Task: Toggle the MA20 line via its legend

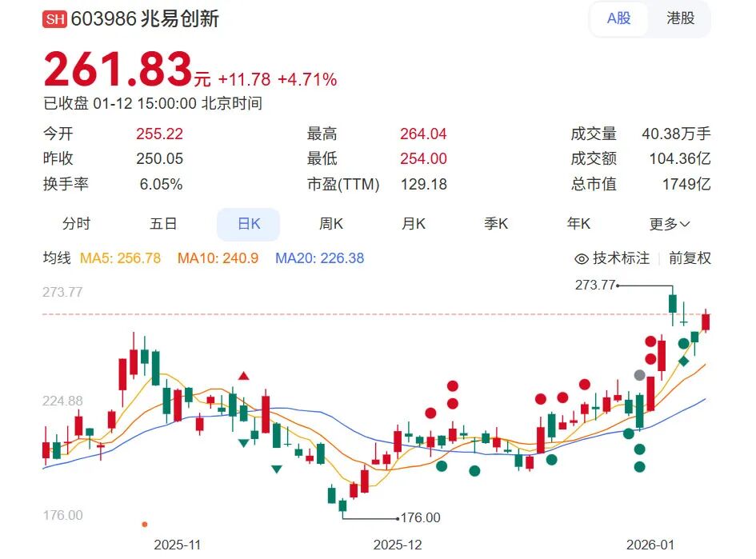Action: click(319, 259)
